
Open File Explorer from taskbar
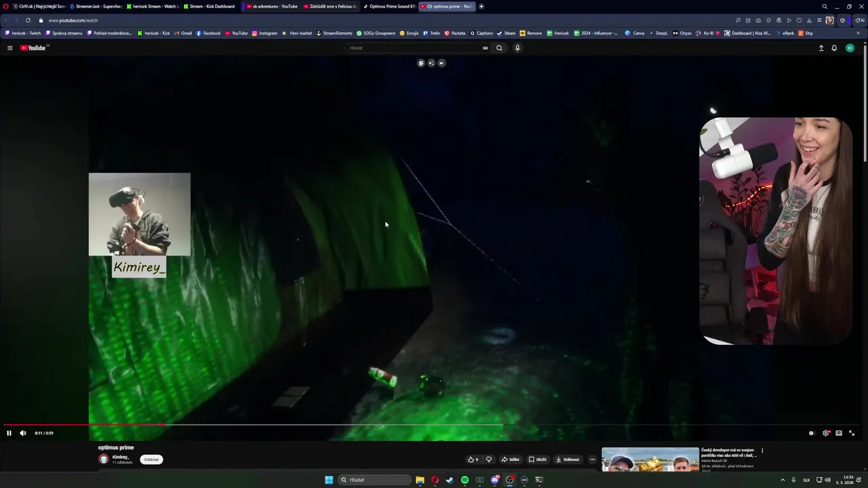(x=420, y=480)
